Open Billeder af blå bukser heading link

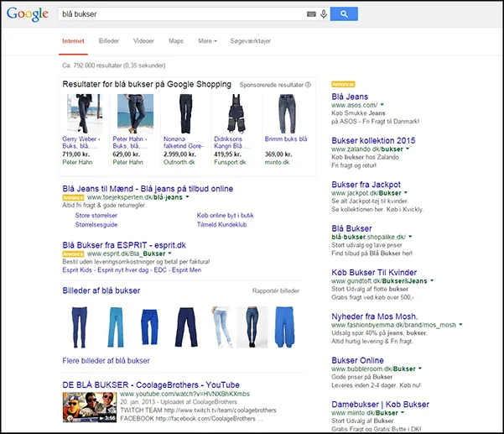(x=101, y=290)
